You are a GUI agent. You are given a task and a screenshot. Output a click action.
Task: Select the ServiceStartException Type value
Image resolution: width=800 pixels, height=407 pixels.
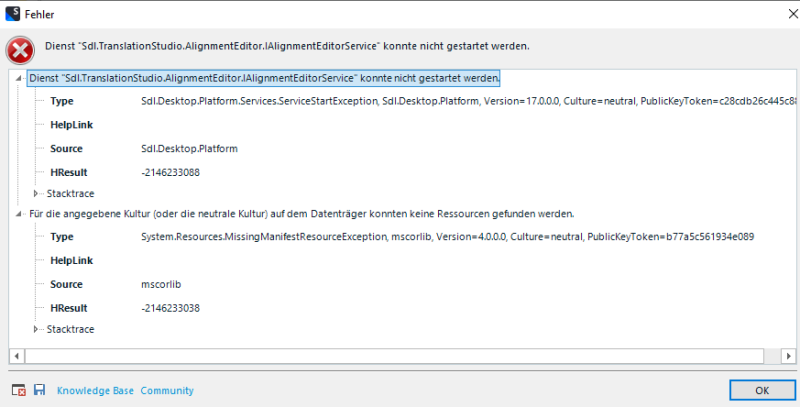click(x=468, y=101)
